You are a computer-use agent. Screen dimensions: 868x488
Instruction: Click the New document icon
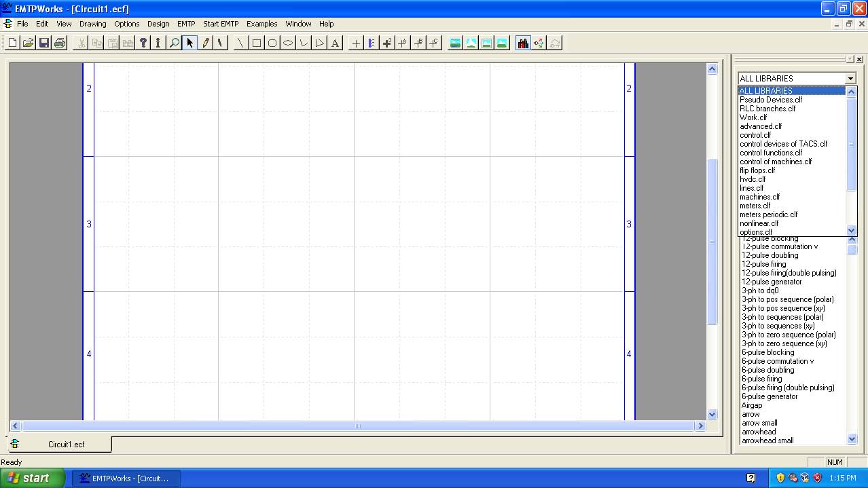tap(12, 43)
